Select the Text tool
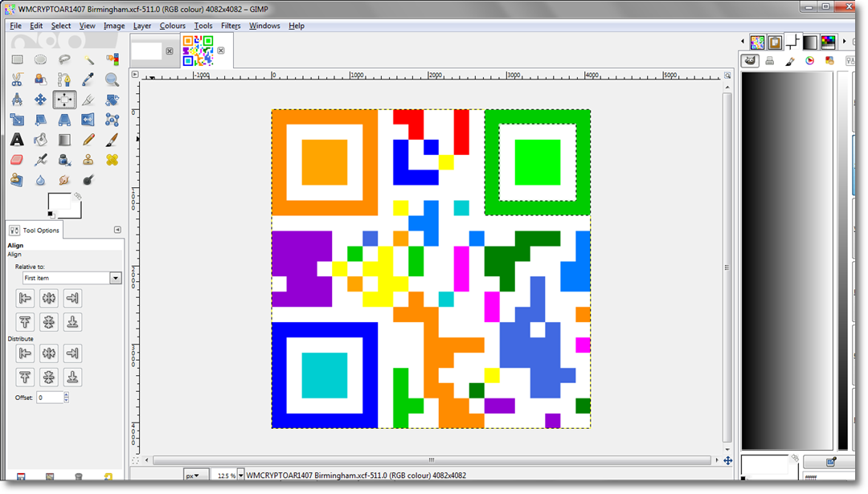 point(17,140)
